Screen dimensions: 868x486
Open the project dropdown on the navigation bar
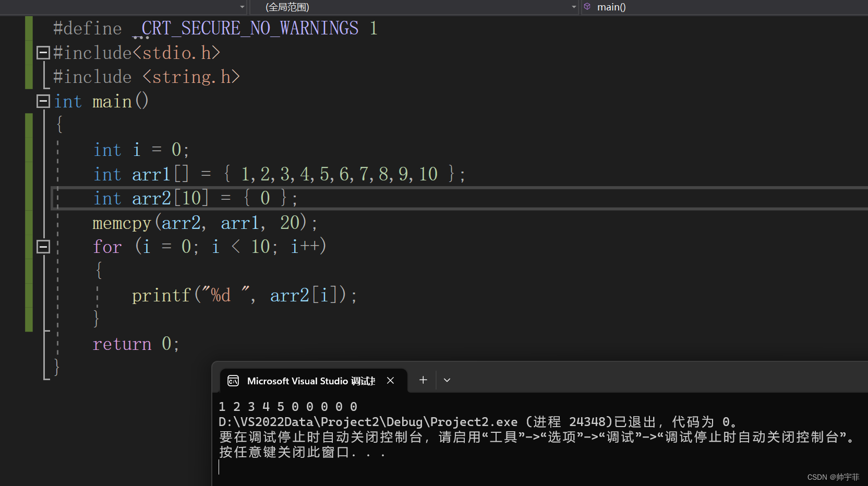tap(242, 7)
